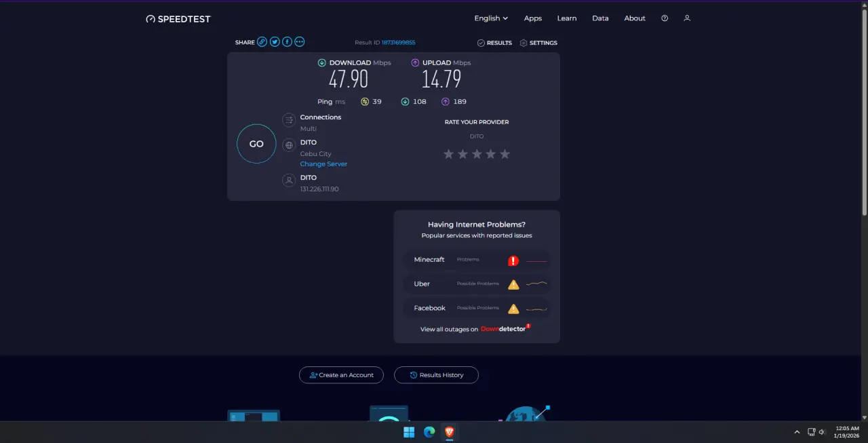Rate provider one star
The image size is (868, 443).
coord(448,154)
